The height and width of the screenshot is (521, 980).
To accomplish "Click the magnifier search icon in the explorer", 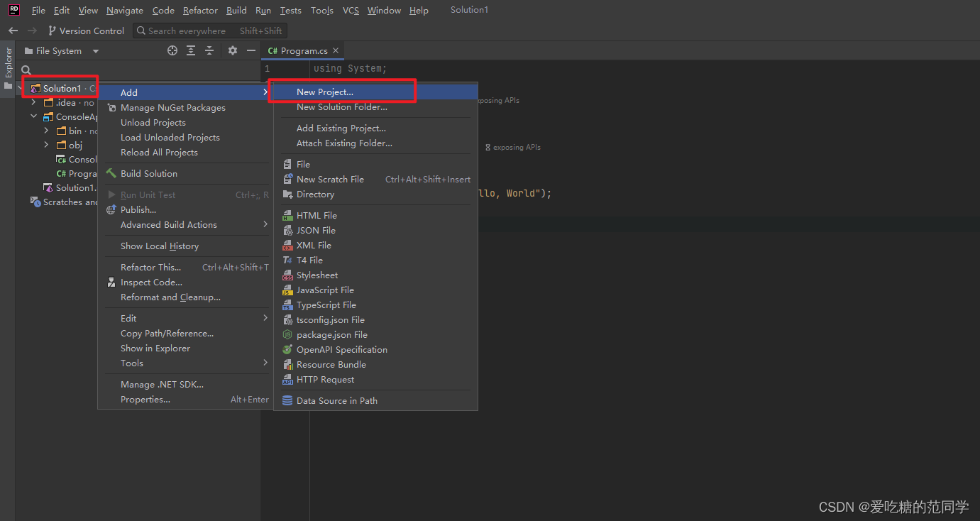I will (26, 70).
